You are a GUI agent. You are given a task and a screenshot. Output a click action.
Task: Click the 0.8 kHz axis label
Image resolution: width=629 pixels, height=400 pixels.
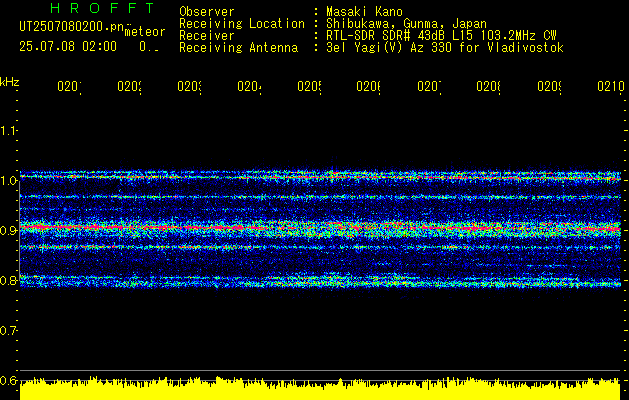8,280
